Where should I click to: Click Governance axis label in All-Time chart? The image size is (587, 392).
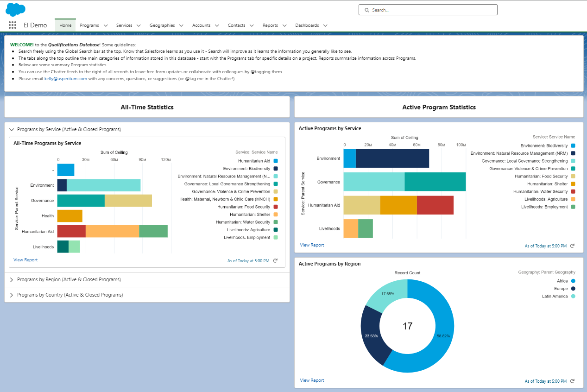(42, 201)
